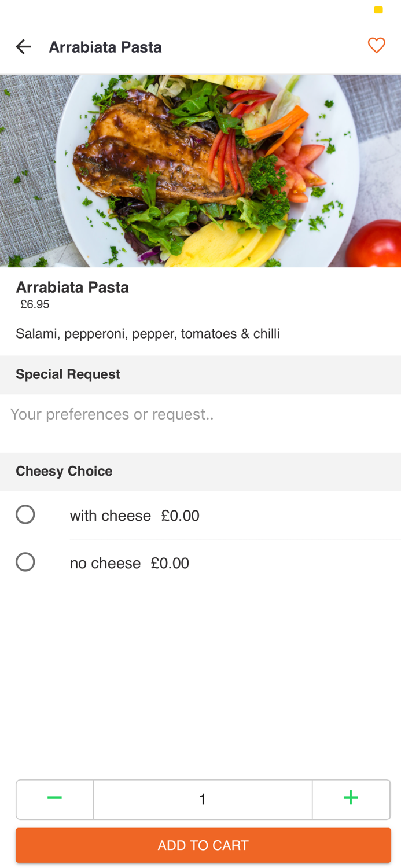This screenshot has height=868, width=401.
Task: Tap the Cheesy Choice section header
Action: pos(64,471)
